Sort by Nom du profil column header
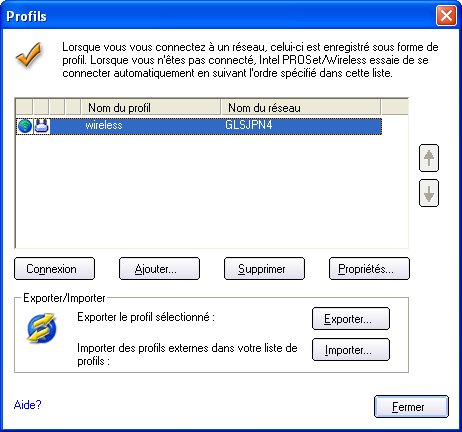 pos(151,107)
